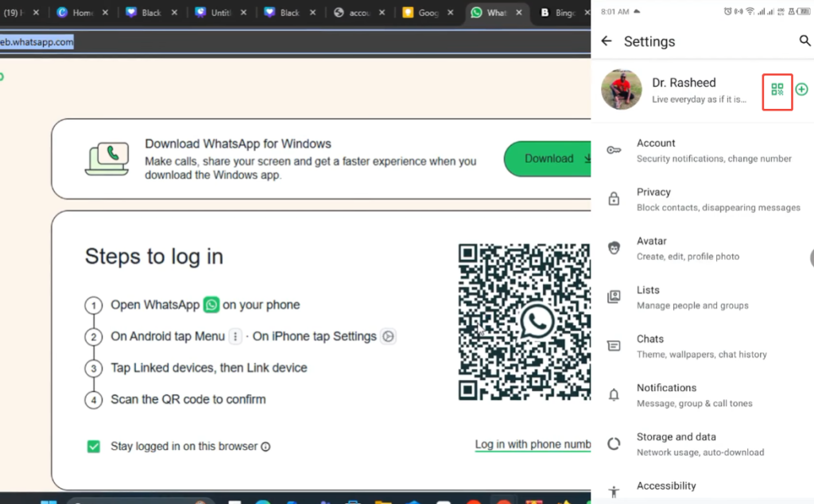Tap the Theme, wallpapers, chat history subtitle

click(701, 355)
